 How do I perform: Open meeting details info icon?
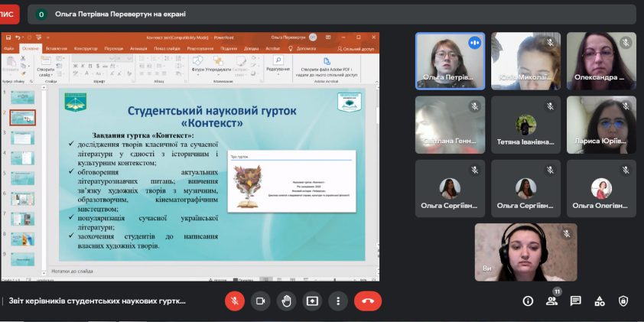[x=528, y=301]
